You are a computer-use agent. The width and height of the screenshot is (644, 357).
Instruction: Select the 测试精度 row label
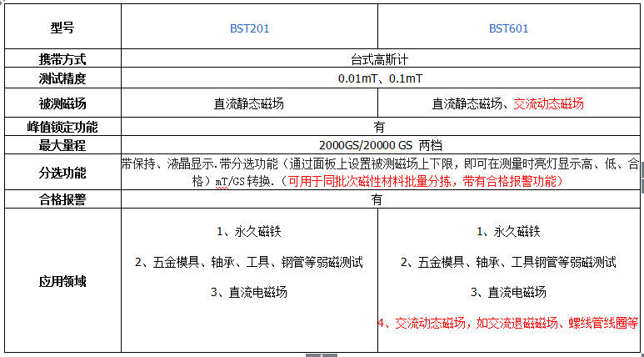click(62, 78)
